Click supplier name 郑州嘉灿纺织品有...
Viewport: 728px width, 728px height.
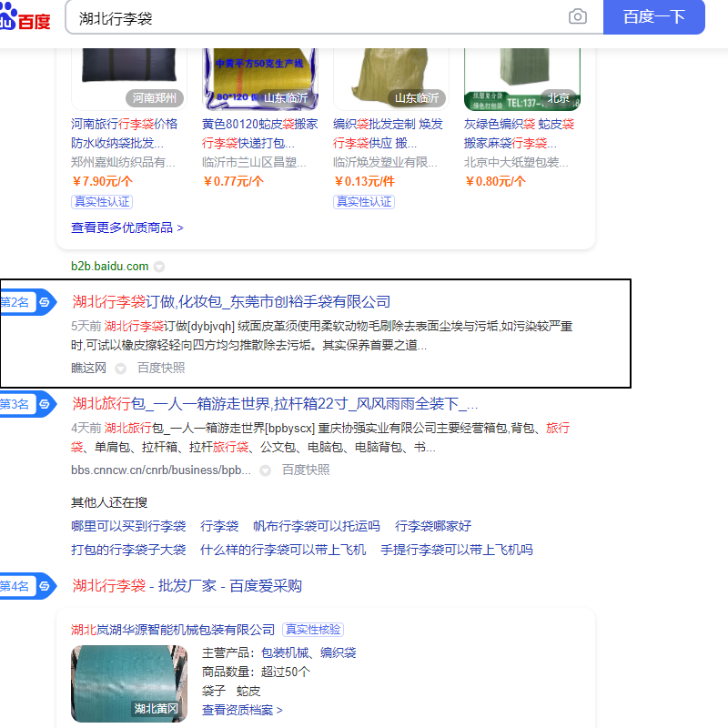(123, 162)
